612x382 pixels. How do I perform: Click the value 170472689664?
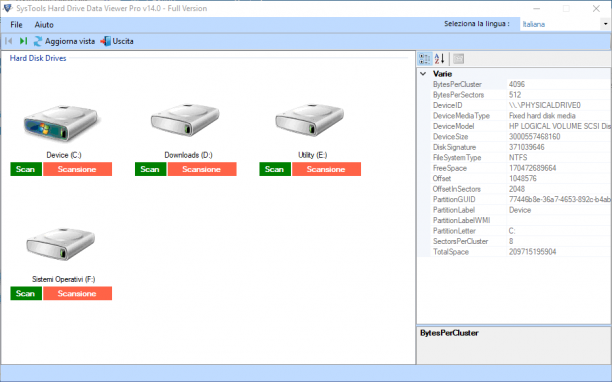click(x=532, y=168)
